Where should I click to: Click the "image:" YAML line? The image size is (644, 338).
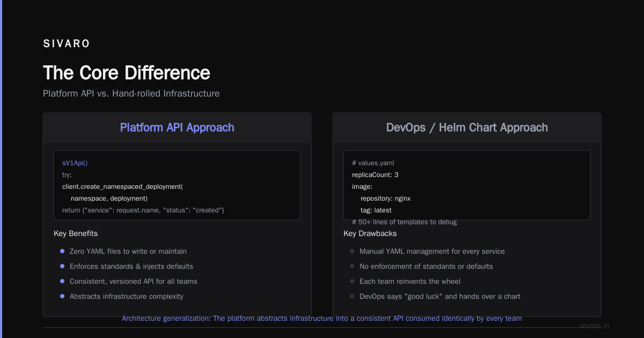pyautogui.click(x=362, y=186)
